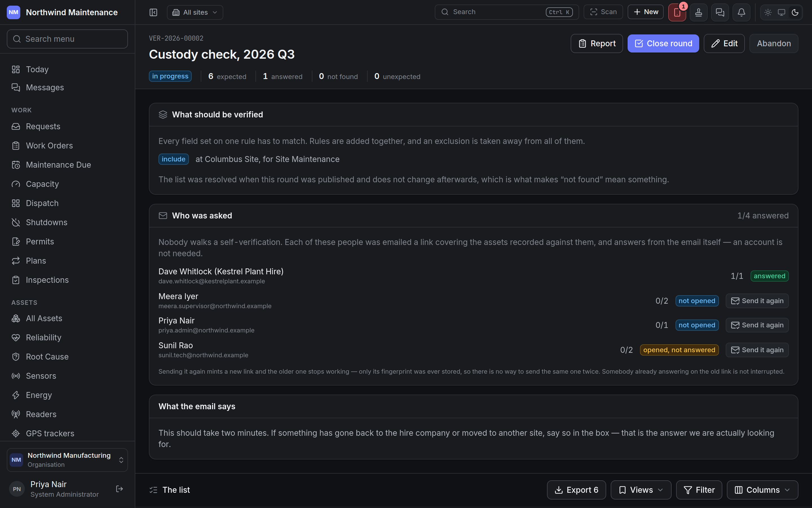This screenshot has width=812, height=508.
Task: Open GPS trackers
Action: [67, 433]
